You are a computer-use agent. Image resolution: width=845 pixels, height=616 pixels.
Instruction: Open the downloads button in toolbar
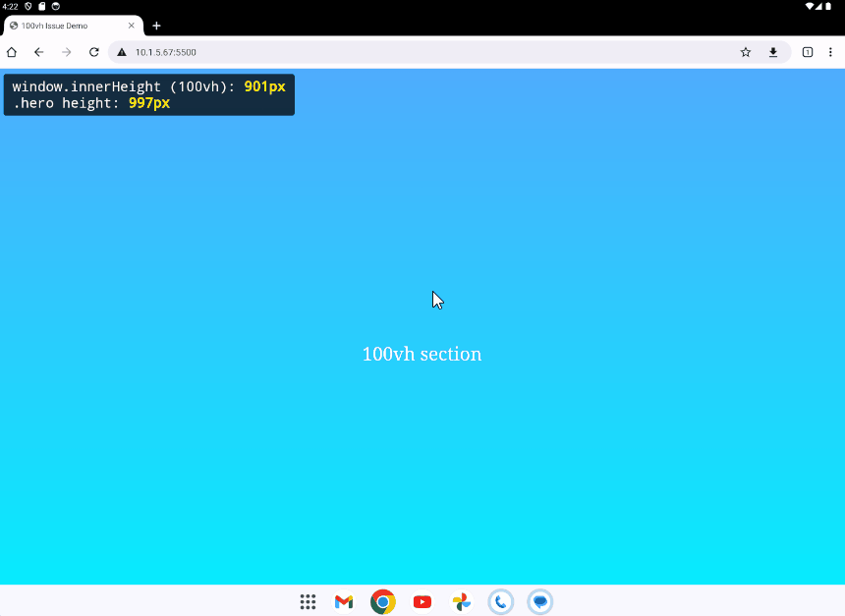[x=773, y=52]
